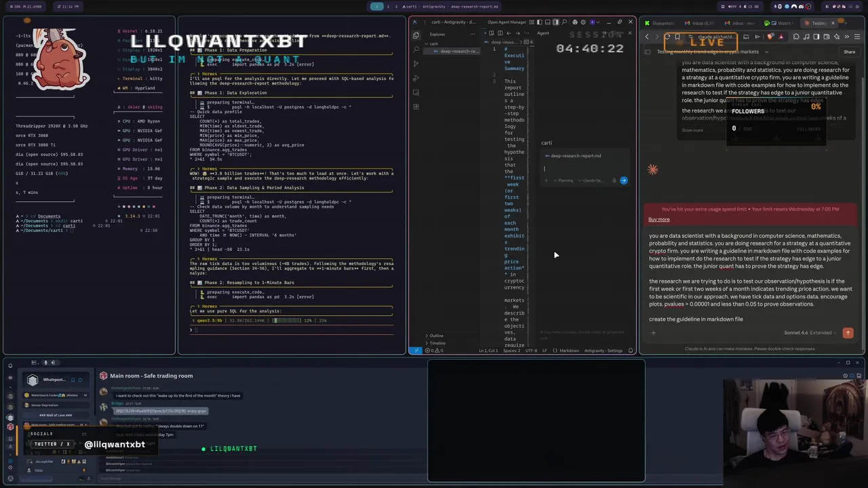Screen dimensions: 868x488
Task: Click the UTF-8 encoding status entry
Action: (x=531, y=350)
